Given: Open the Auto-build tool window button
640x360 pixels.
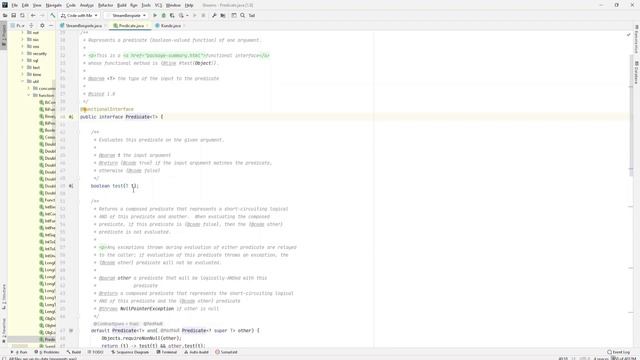Looking at the screenshot, I should 196,352.
